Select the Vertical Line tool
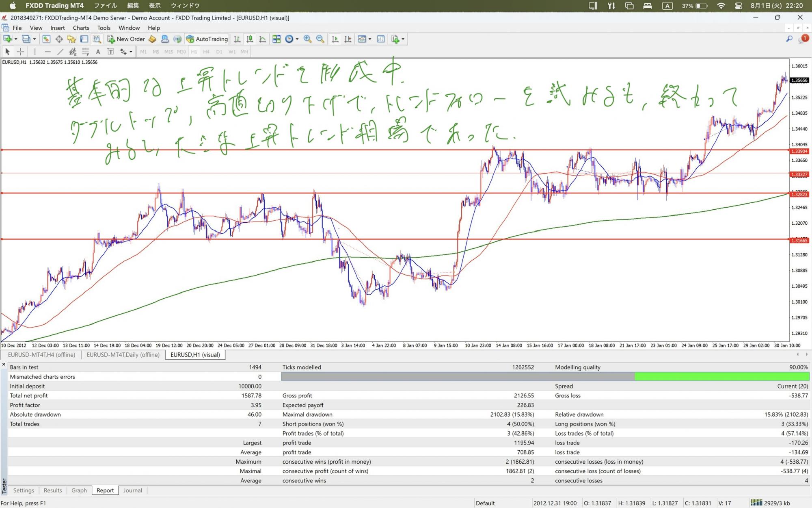 (x=35, y=52)
